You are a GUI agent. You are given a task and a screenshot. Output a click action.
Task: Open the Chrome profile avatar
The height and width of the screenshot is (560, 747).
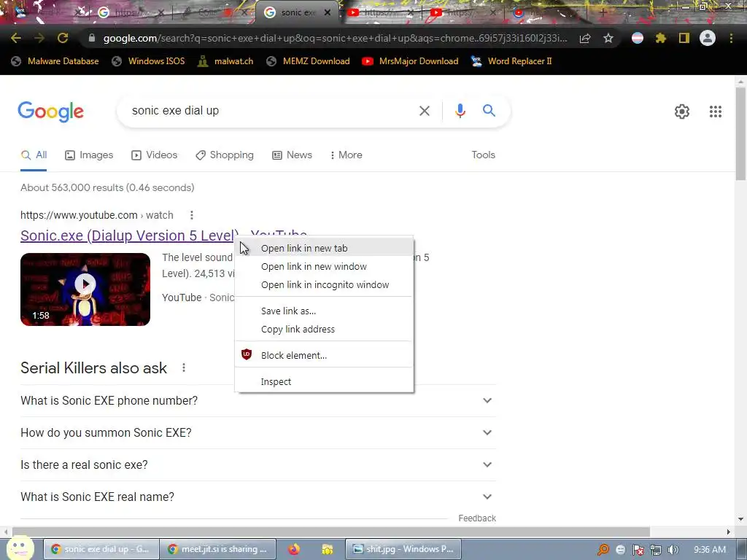pyautogui.click(x=708, y=38)
